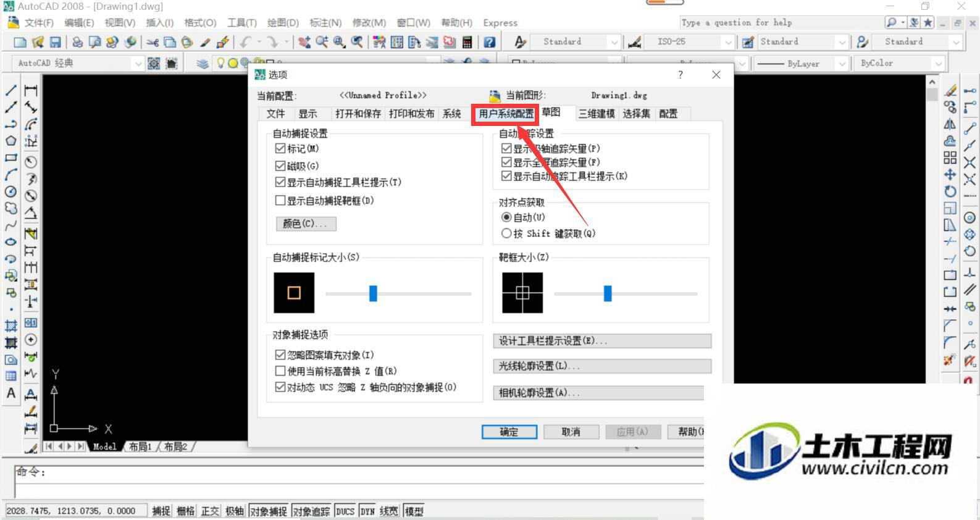Disable 显示自动捕捉工具栏提示(T) checkbox

coord(280,183)
